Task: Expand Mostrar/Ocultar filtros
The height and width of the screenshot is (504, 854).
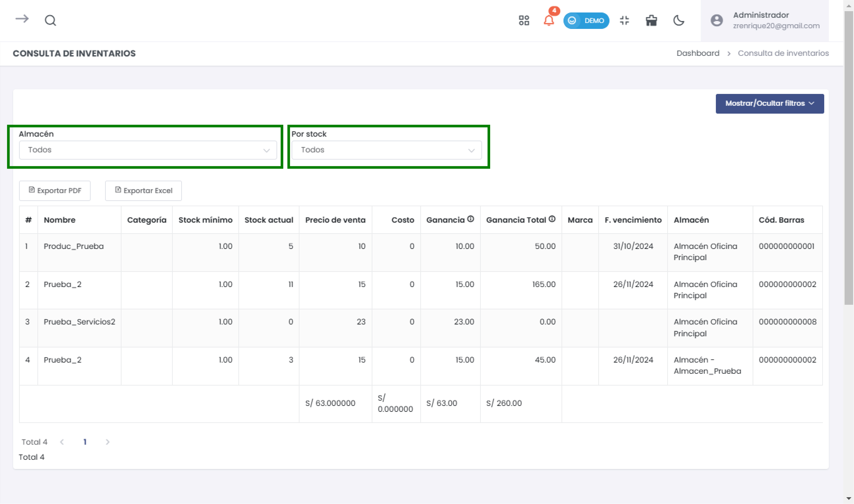Action: pos(769,104)
